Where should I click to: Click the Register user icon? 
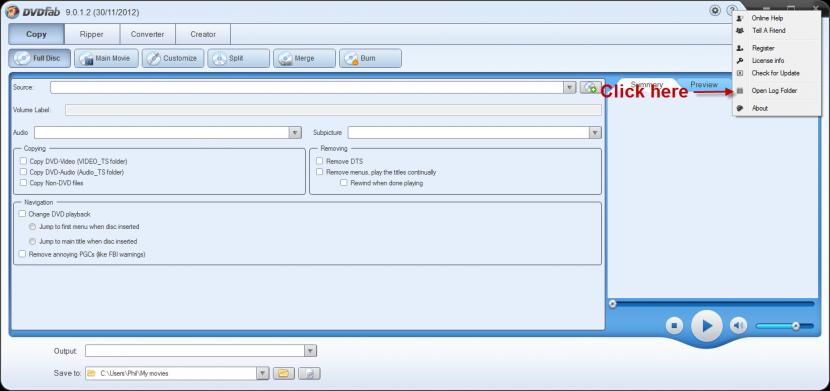click(740, 48)
